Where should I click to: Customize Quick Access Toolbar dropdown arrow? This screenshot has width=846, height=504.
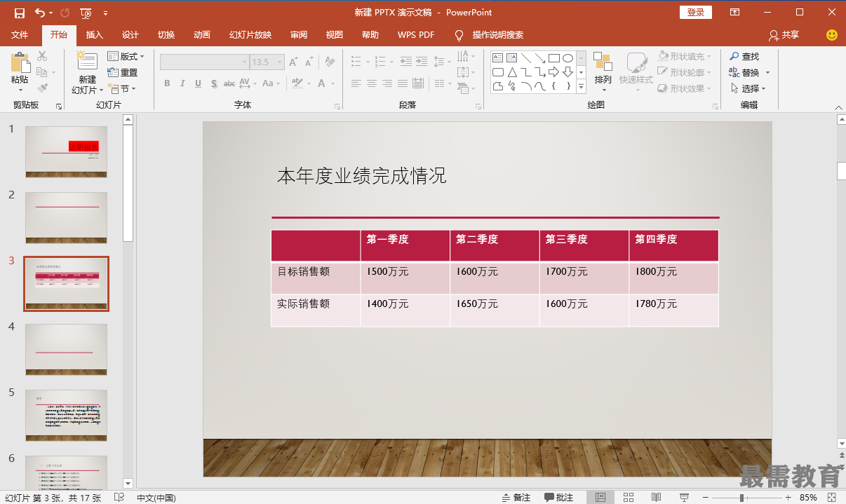coord(105,13)
